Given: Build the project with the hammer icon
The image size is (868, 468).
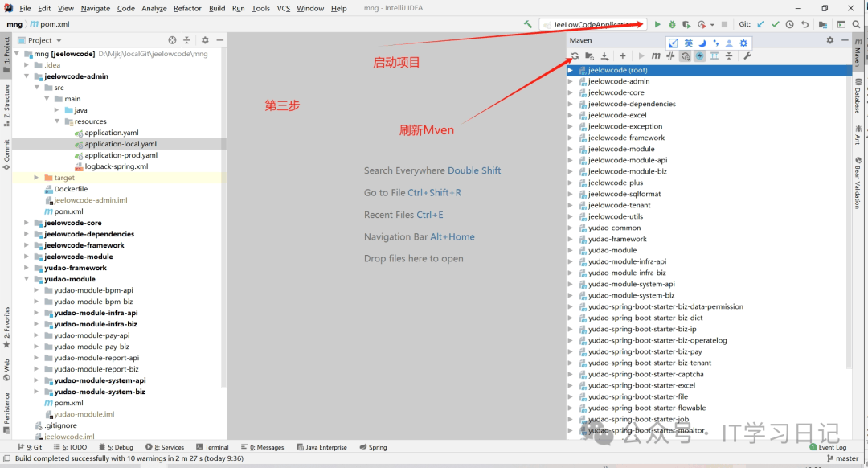Looking at the screenshot, I should click(x=527, y=24).
